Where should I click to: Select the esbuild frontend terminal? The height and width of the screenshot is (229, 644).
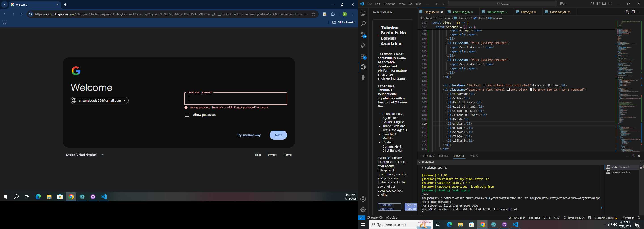[x=621, y=172]
